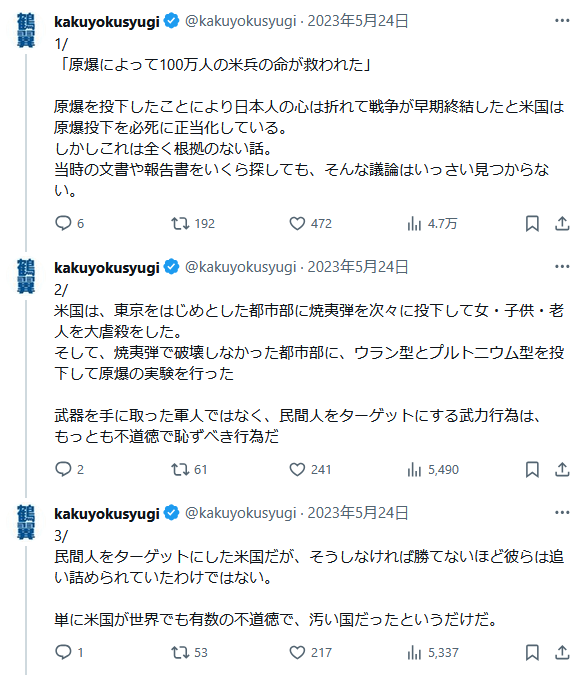Reply to tweet 2/ with 2 replies
The image size is (582, 675).
coord(69,469)
